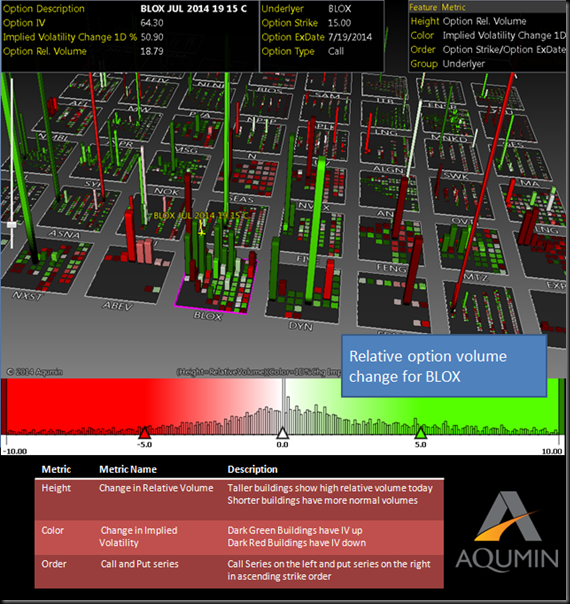Viewport: 570px width, 604px height.
Task: Click the 'Option ExDate' label
Action: pos(293,37)
